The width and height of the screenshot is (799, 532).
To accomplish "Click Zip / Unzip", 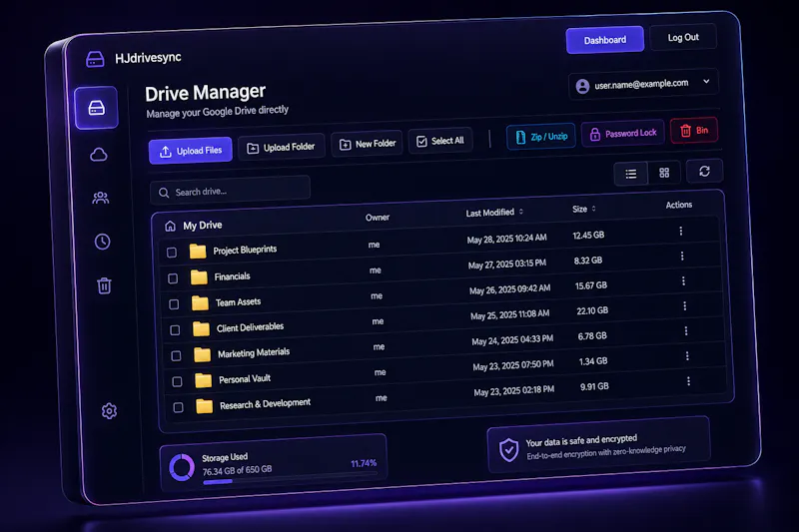I will tap(541, 137).
